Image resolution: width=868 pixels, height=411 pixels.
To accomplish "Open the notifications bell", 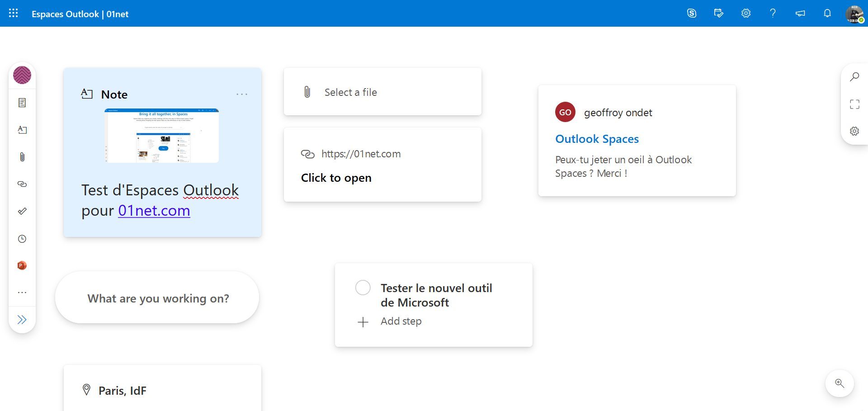I will (x=827, y=14).
